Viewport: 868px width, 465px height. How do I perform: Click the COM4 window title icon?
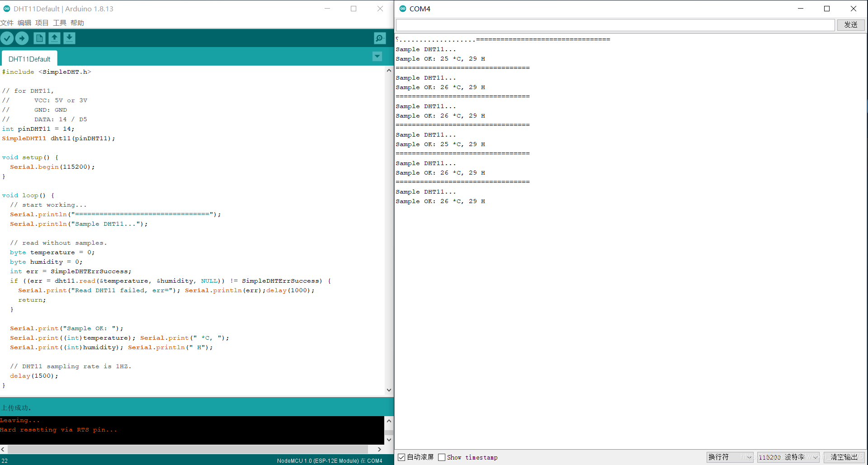[403, 9]
